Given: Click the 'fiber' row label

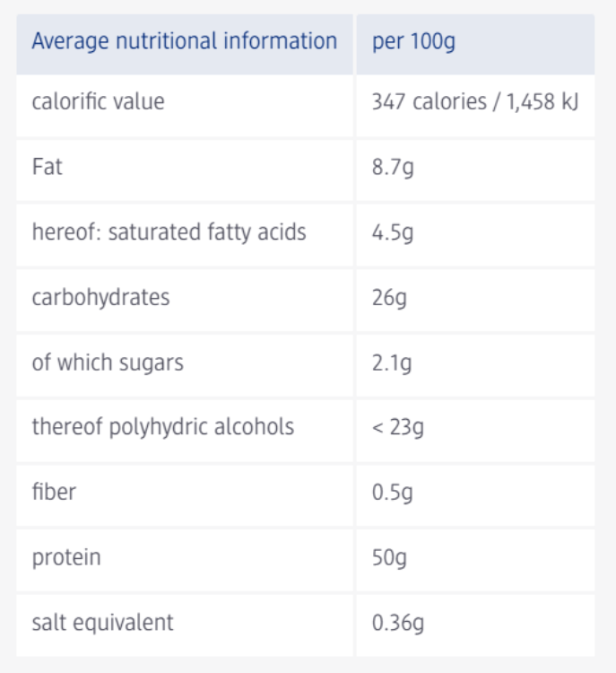Looking at the screenshot, I should 54,492.
